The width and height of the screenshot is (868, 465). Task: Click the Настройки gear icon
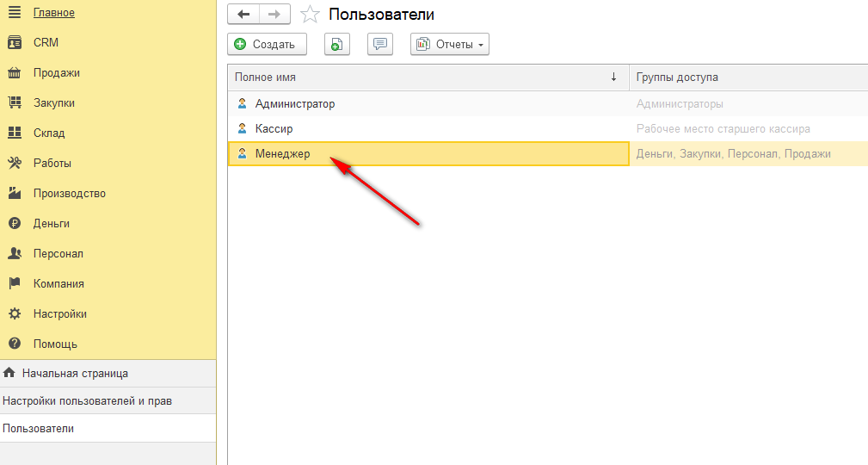coord(15,313)
